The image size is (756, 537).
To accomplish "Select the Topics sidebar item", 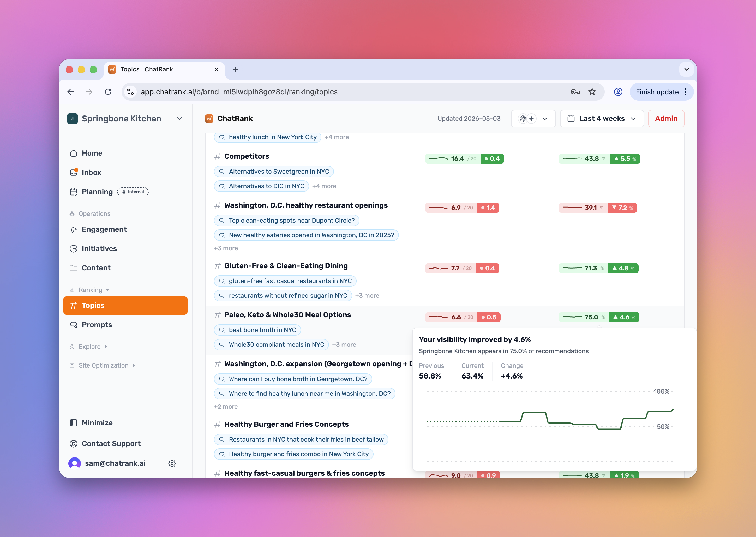I will click(x=125, y=305).
